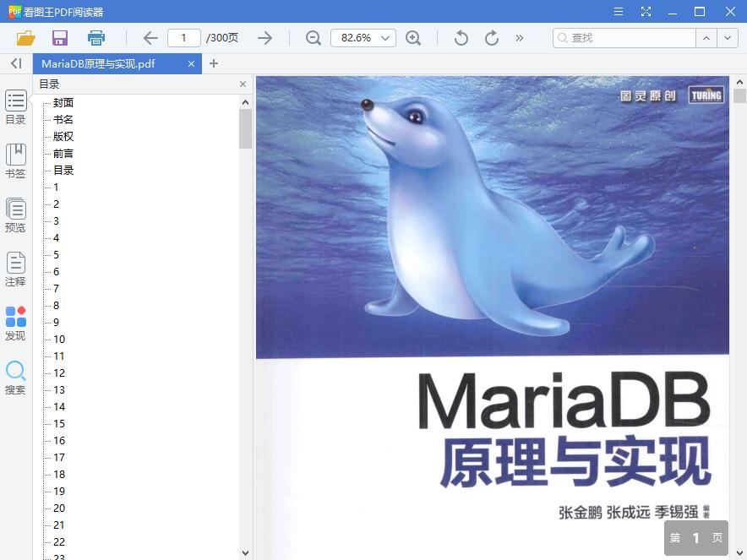Image resolution: width=747 pixels, height=560 pixels.
Task: Jump to 目录 outline entry in tree
Action: coord(63,171)
